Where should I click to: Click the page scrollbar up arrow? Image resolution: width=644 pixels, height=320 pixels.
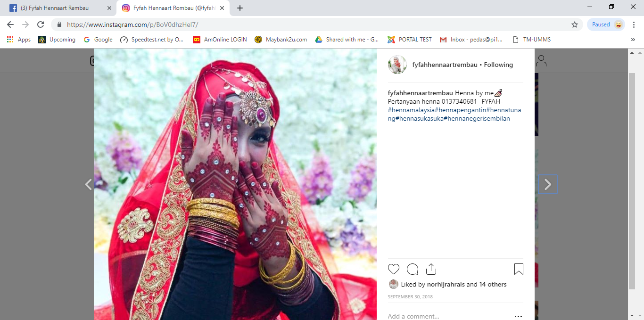(x=632, y=53)
